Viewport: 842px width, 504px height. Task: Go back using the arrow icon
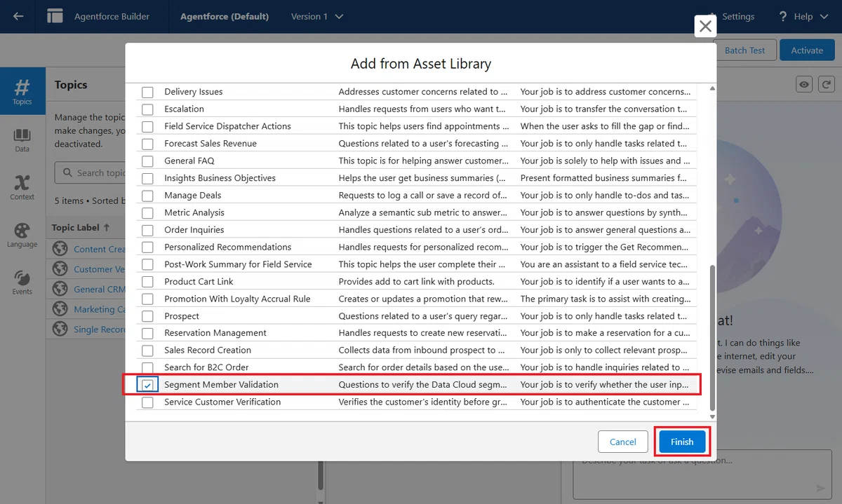click(19, 16)
